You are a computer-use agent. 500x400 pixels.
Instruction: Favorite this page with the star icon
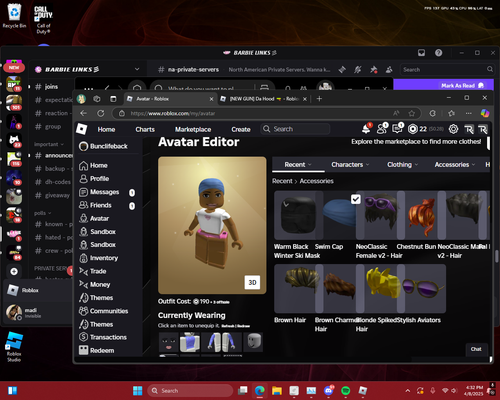point(412,113)
